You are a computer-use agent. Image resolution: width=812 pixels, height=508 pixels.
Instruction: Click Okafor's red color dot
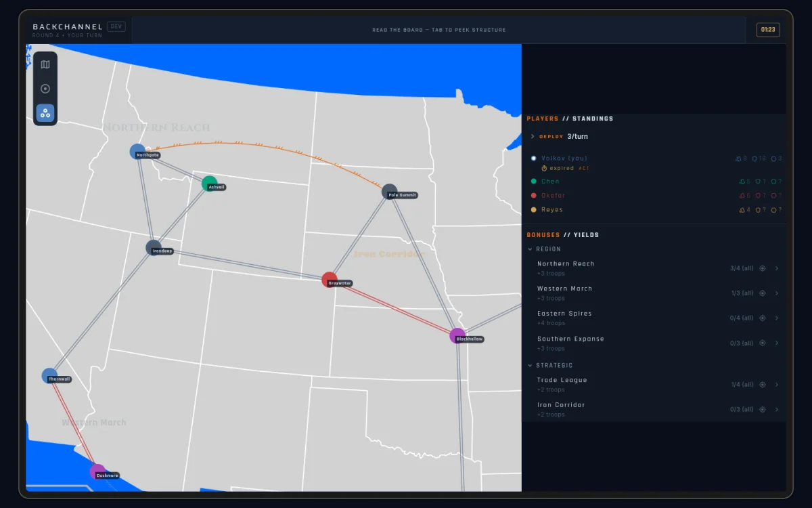534,196
